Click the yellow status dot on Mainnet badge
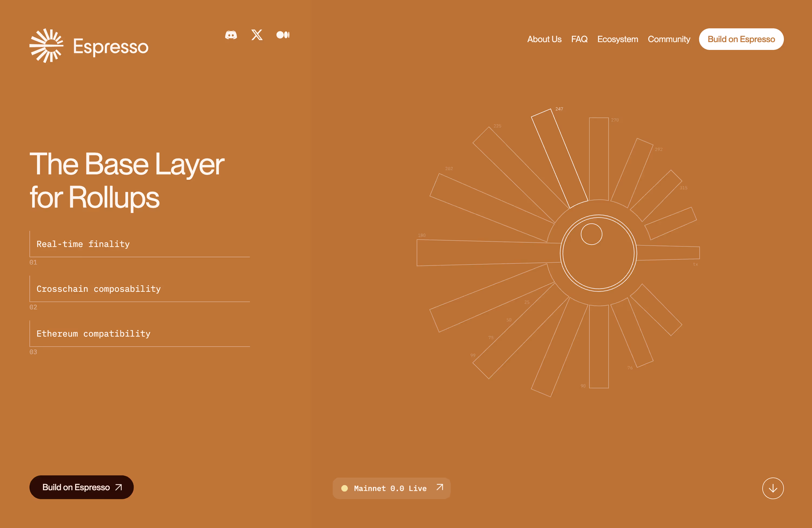The height and width of the screenshot is (528, 812). point(345,488)
